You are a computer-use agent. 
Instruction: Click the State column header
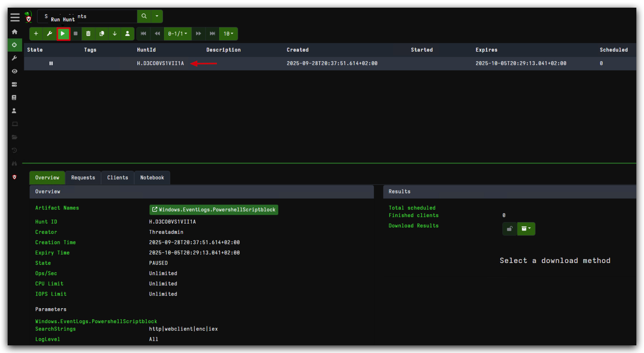click(35, 50)
